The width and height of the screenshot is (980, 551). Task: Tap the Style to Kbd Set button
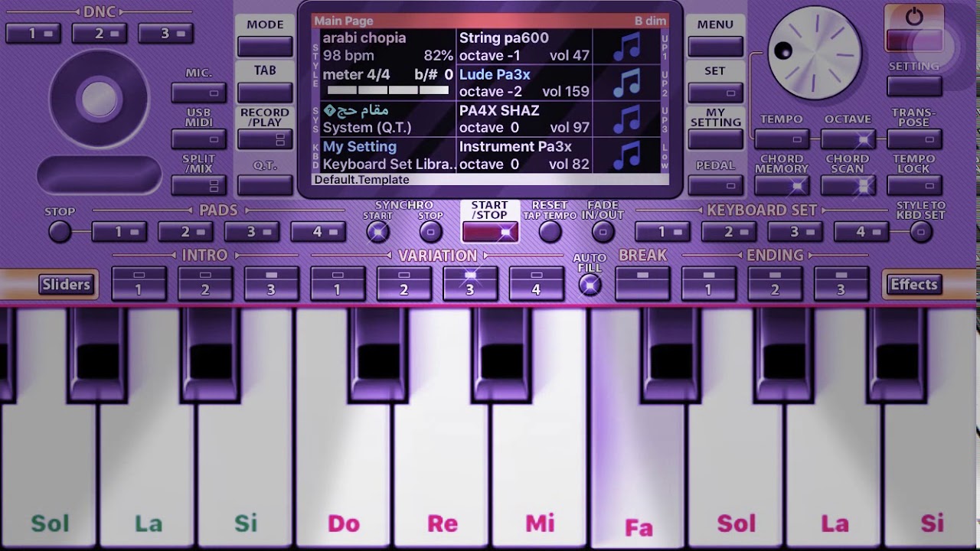click(921, 232)
